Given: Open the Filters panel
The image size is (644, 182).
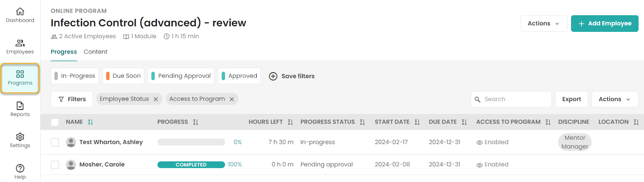Looking at the screenshot, I should tap(72, 99).
